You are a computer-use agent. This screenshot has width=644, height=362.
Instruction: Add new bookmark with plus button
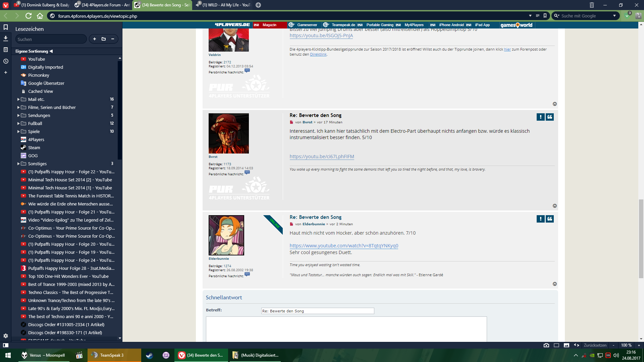click(x=95, y=39)
